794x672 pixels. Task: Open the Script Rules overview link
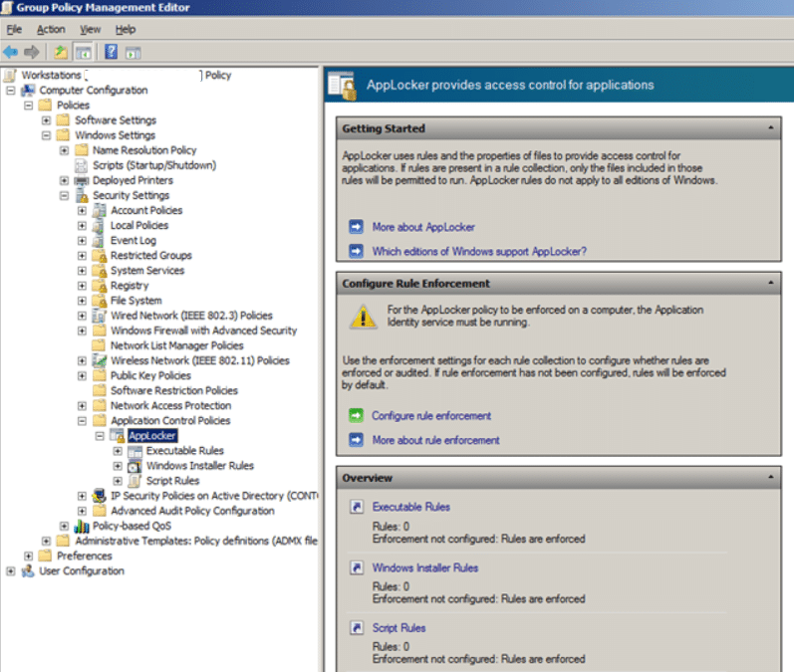(398, 628)
